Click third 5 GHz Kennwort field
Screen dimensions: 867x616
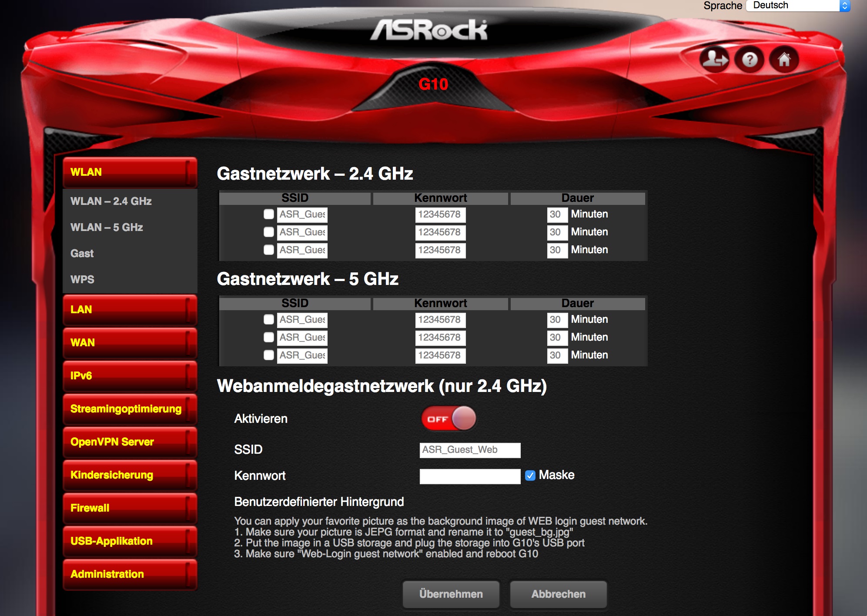click(x=440, y=355)
